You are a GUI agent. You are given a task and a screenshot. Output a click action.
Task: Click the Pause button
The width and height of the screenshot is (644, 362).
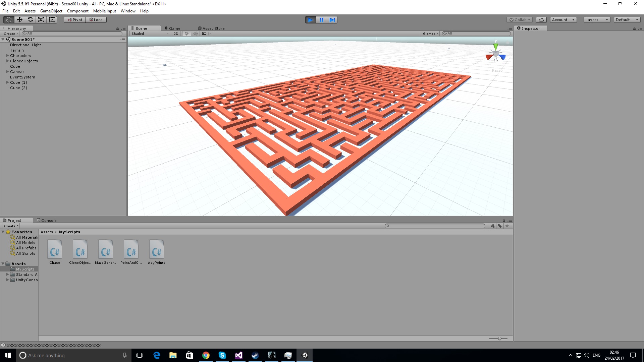pyautogui.click(x=321, y=20)
